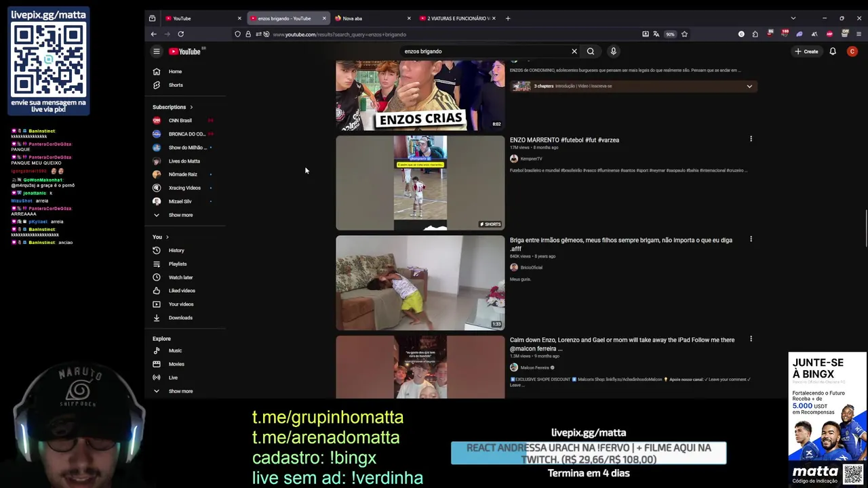Expand the Subscriptions section arrow
Screen dimensions: 868x488
(x=191, y=107)
